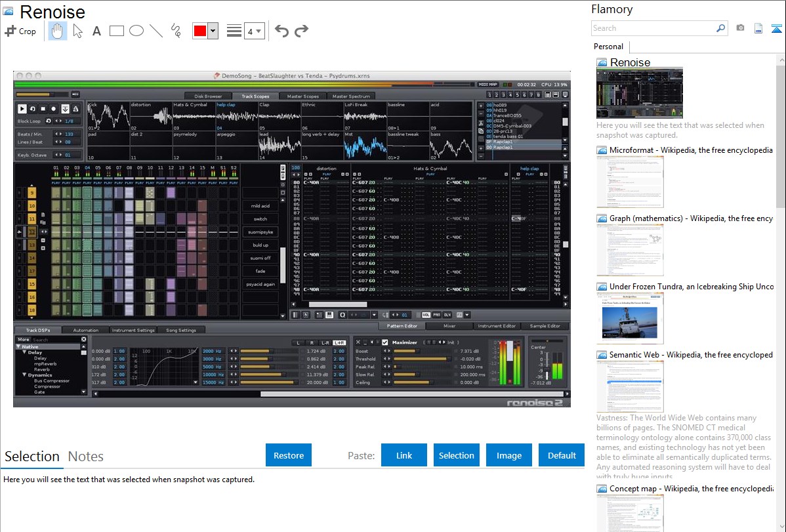Open the Personal tab in Flamory

tap(608, 47)
